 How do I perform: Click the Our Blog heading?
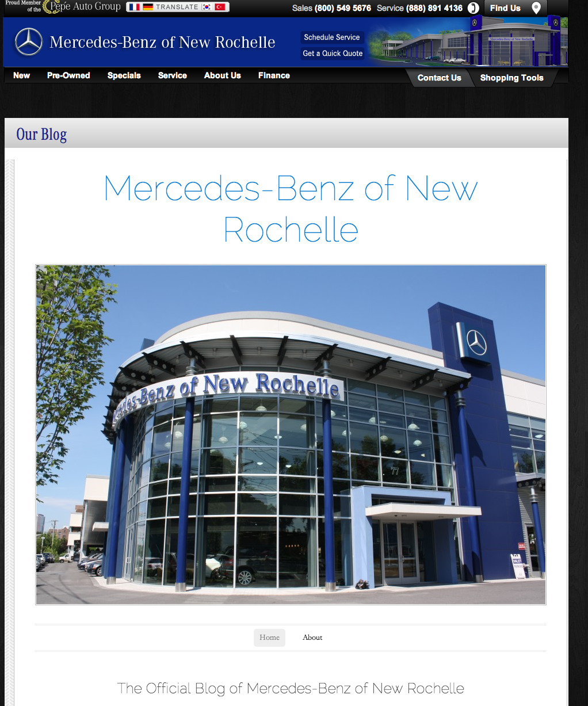pyautogui.click(x=41, y=134)
